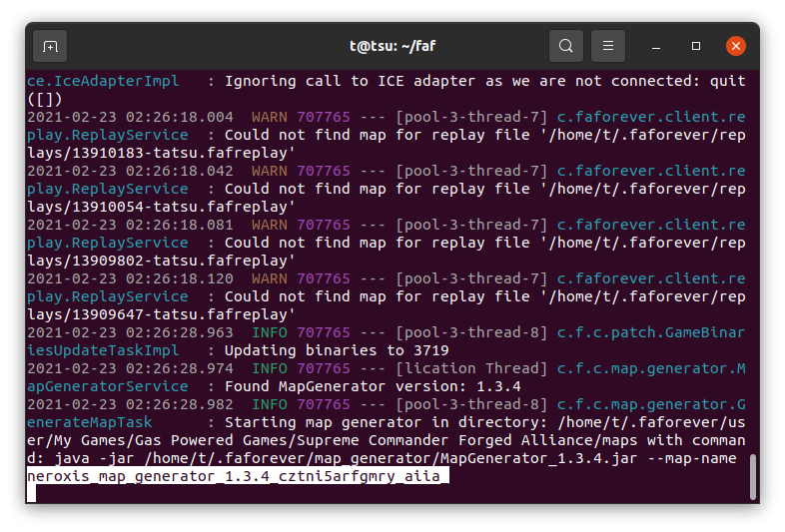Click 'iesUpdateTaskImpl' class name
785x532 pixels.
click(x=103, y=350)
